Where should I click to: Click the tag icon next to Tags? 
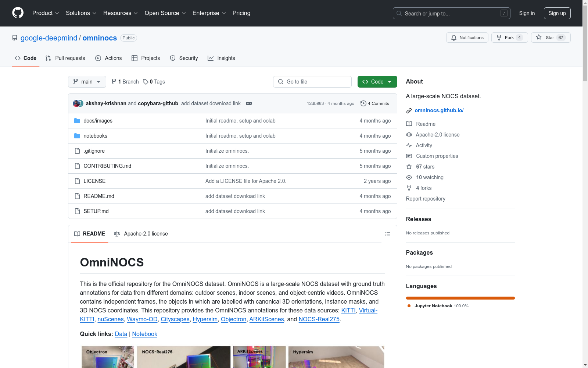(146, 82)
